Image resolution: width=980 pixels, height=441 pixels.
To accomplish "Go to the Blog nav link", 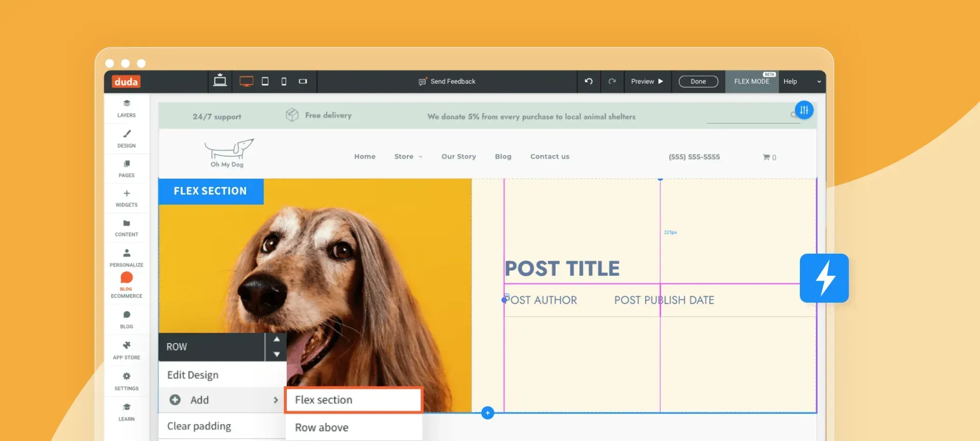I will [x=503, y=157].
